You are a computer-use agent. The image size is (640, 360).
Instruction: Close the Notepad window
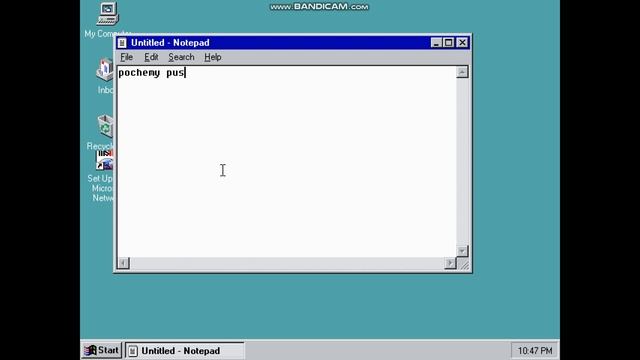click(x=462, y=43)
